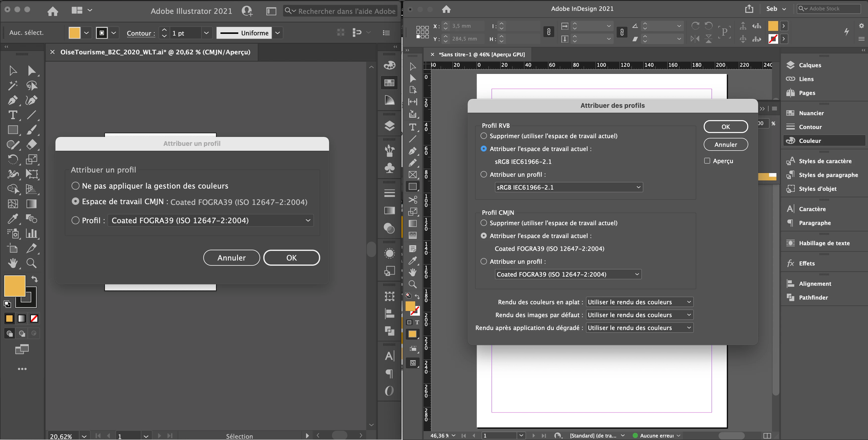This screenshot has width=868, height=440.
Task: Enable the Aperçu checkbox
Action: (707, 161)
